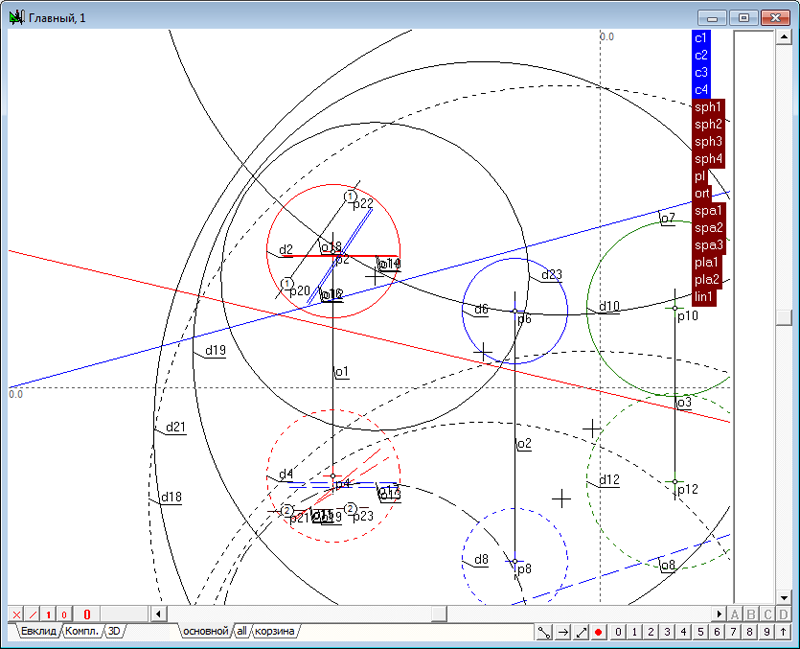
Task: Click the digit 5 button
Action: [x=700, y=632]
